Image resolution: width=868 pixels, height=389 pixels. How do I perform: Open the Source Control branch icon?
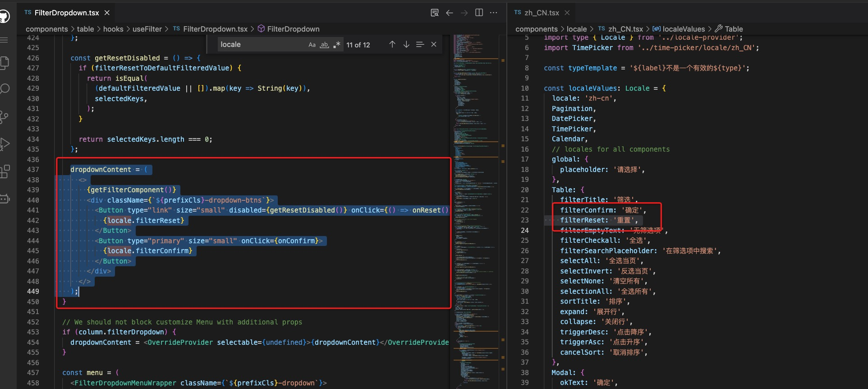click(4, 117)
